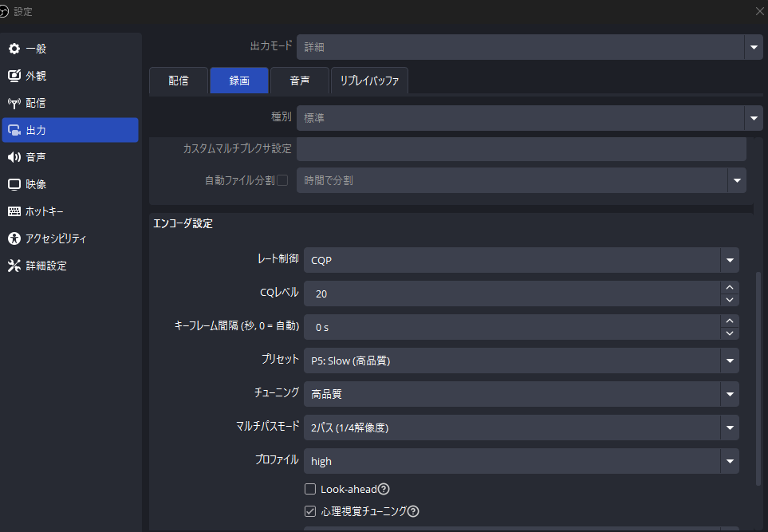
Task: Disable 心理視覚チューニング checkbox
Action: (310, 511)
